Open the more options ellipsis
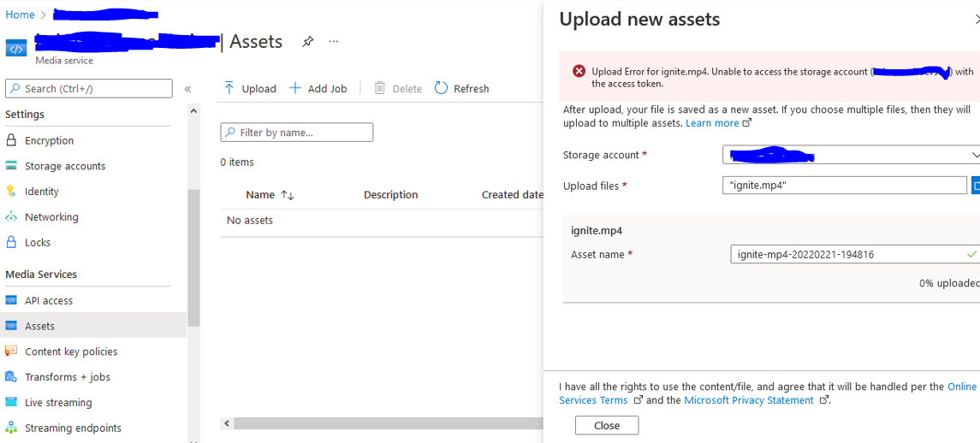The image size is (980, 443). 334,42
